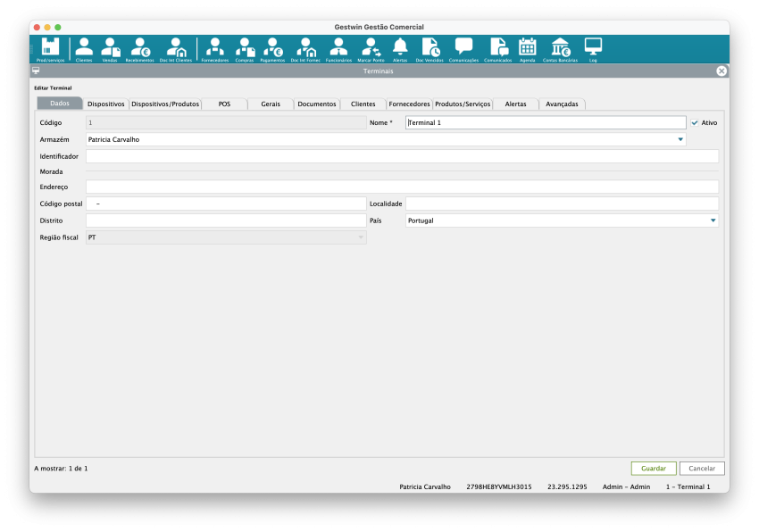Click the Identificador input field
Viewport: 759px width, 532px height.
[402, 156]
